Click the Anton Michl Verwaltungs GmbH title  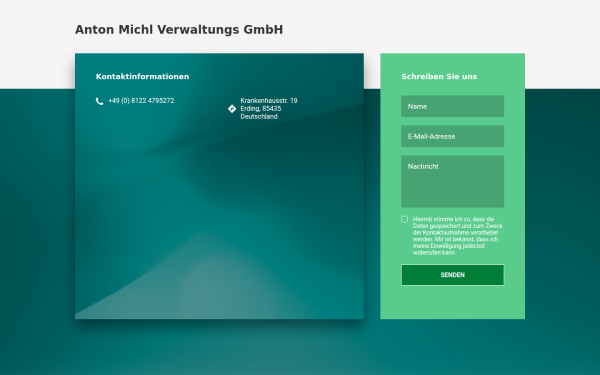click(179, 29)
